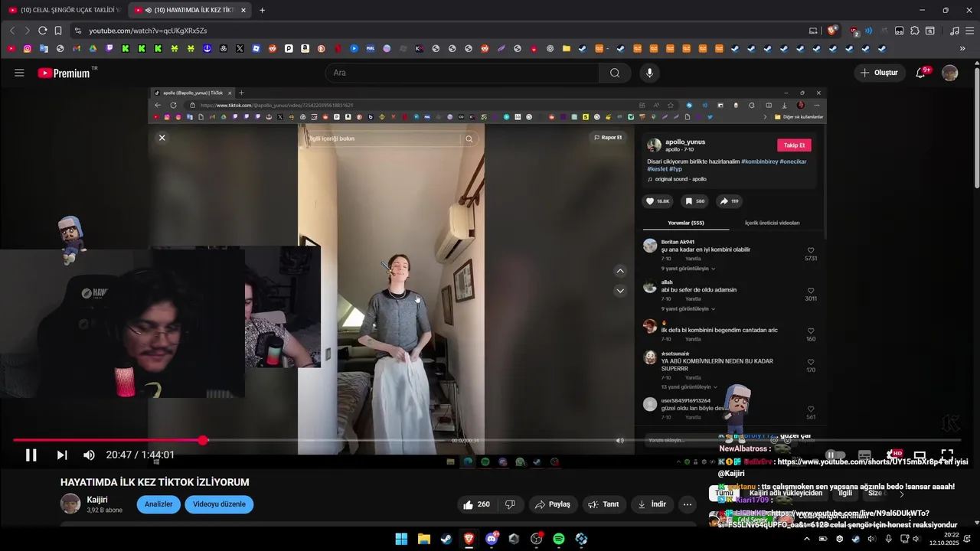Open more actions three-dot menu under video
The width and height of the screenshot is (980, 551).
point(688,504)
